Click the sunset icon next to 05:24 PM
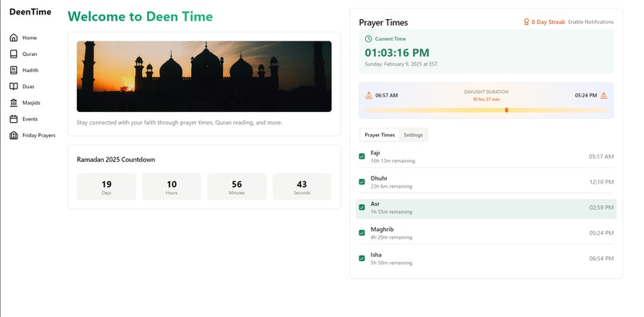The width and height of the screenshot is (644, 317). pos(604,95)
